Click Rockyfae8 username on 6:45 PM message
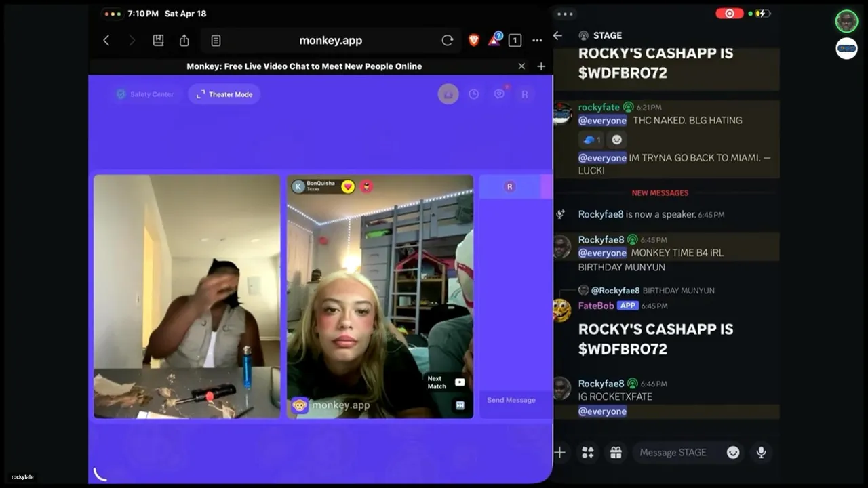 601,240
